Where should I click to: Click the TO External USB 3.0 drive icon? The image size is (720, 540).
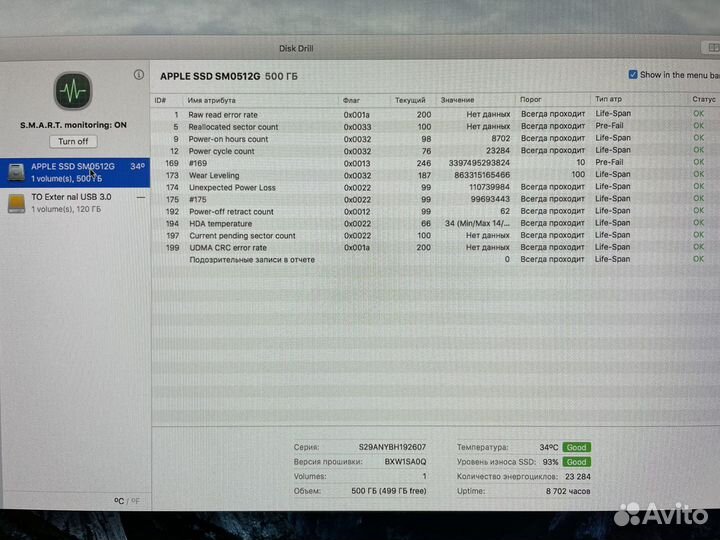pos(16,203)
